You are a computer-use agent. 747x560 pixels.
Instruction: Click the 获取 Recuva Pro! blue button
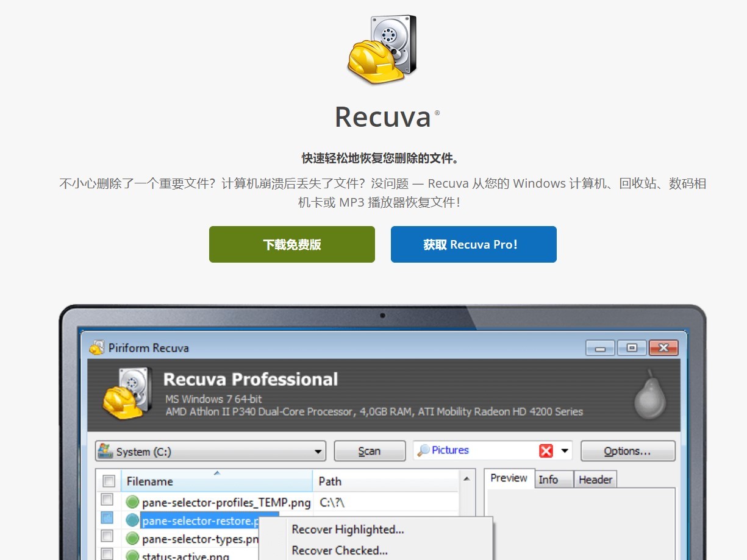(x=474, y=244)
